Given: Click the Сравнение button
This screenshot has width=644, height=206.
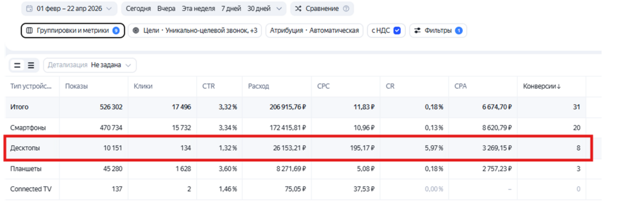Looking at the screenshot, I should click(322, 8).
